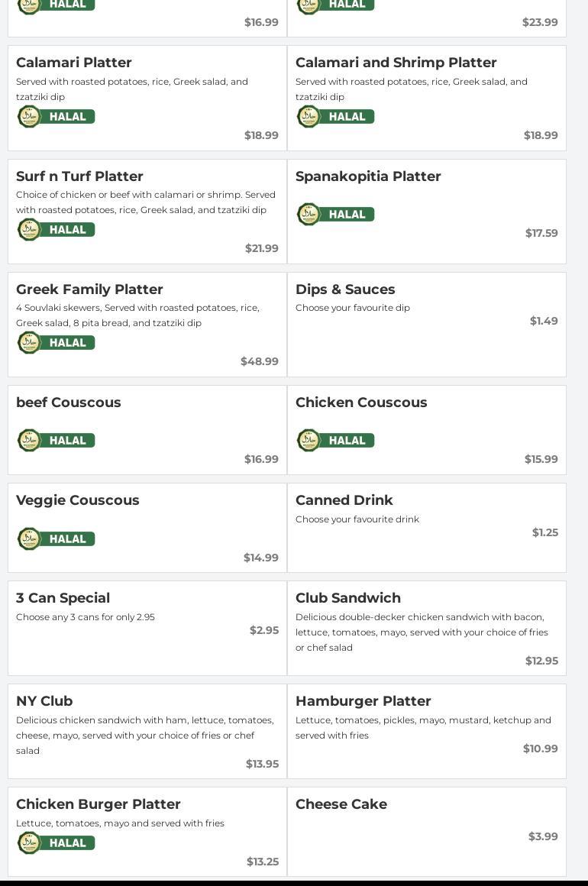Click the Surf n Turf Platter title
This screenshot has width=588, height=886.
(79, 176)
